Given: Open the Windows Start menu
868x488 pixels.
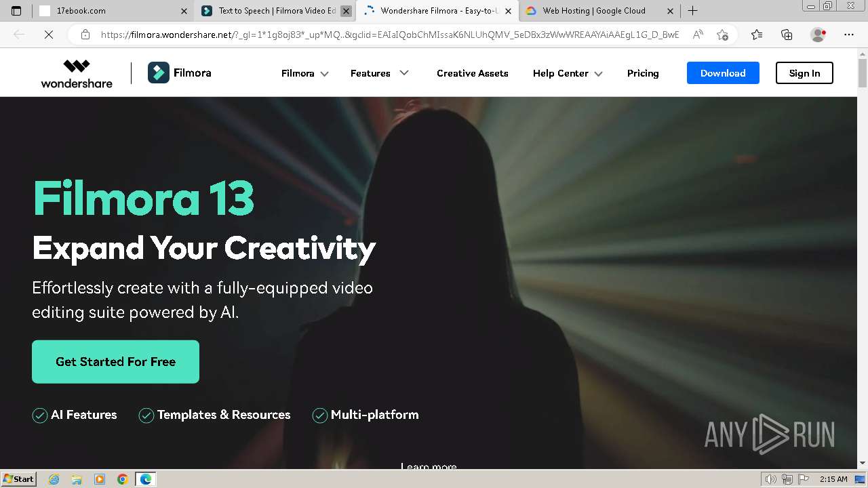Looking at the screenshot, I should point(18,479).
